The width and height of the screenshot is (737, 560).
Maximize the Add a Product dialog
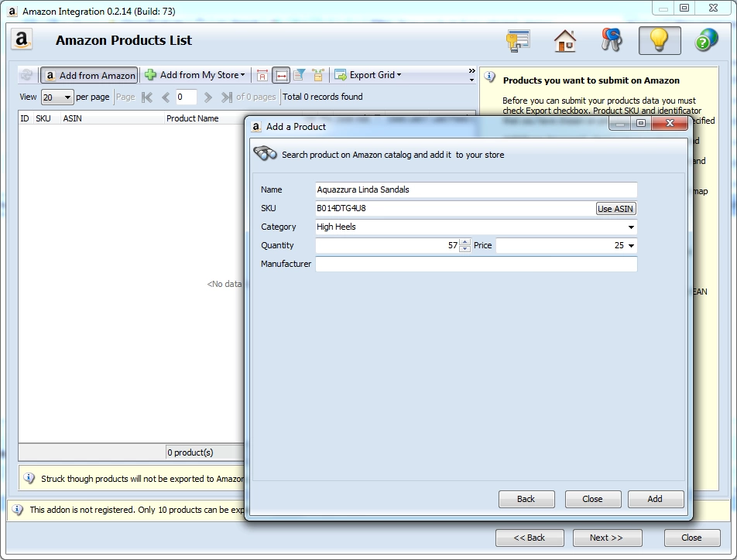coord(641,123)
